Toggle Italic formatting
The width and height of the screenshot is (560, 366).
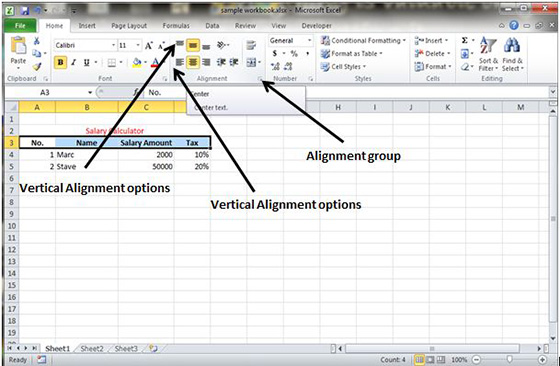pyautogui.click(x=74, y=63)
